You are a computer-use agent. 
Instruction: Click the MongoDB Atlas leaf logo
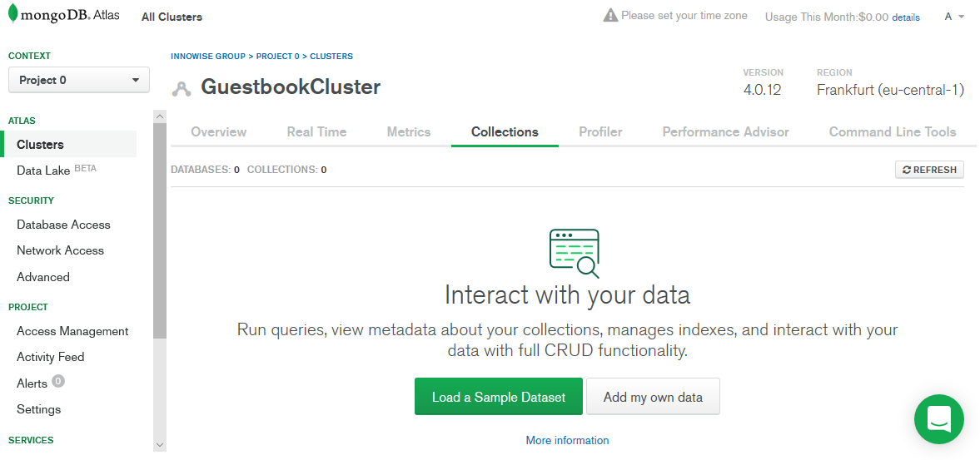[12, 15]
